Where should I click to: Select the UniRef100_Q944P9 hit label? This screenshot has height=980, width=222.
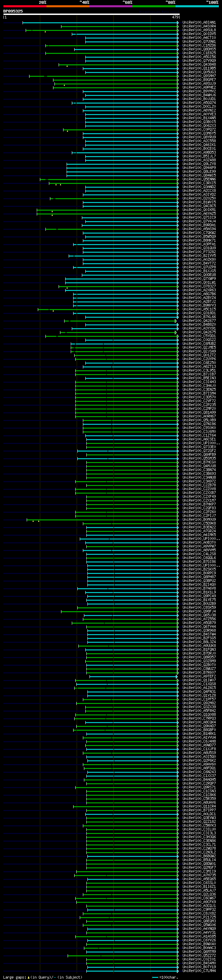point(199,168)
